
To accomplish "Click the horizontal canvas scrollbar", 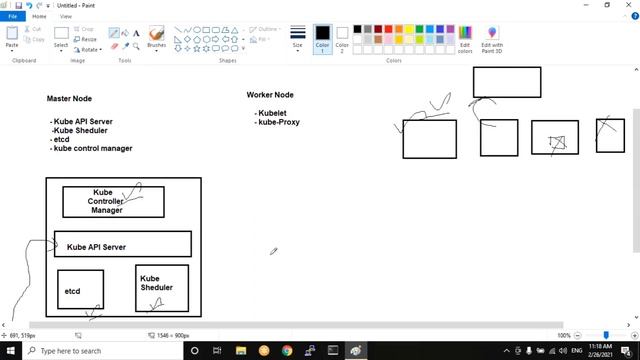I will pos(296,325).
